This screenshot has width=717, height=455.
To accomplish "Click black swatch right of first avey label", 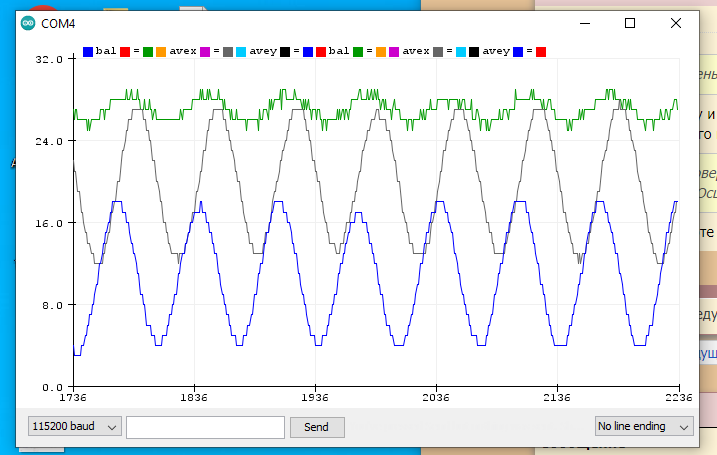I will 285,52.
